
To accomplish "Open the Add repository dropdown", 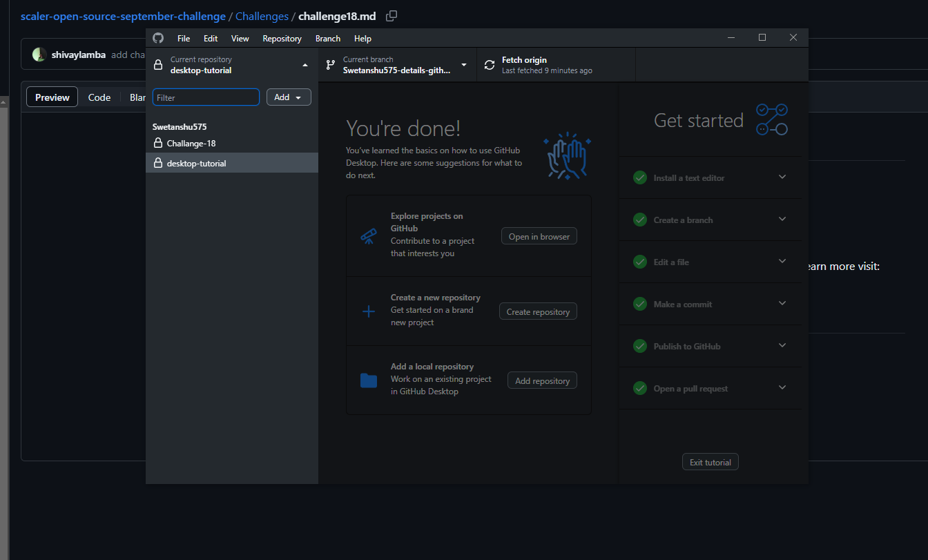I will coord(289,97).
